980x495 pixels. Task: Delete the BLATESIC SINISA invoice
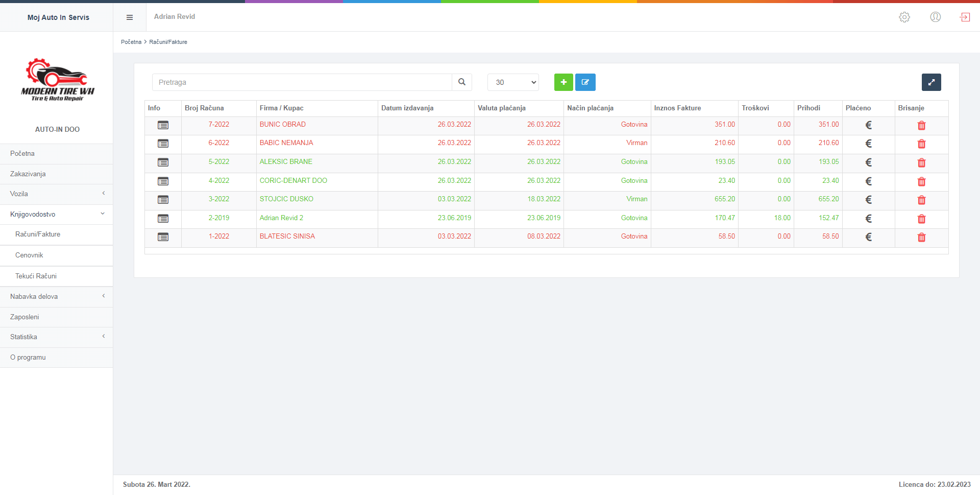[921, 238]
